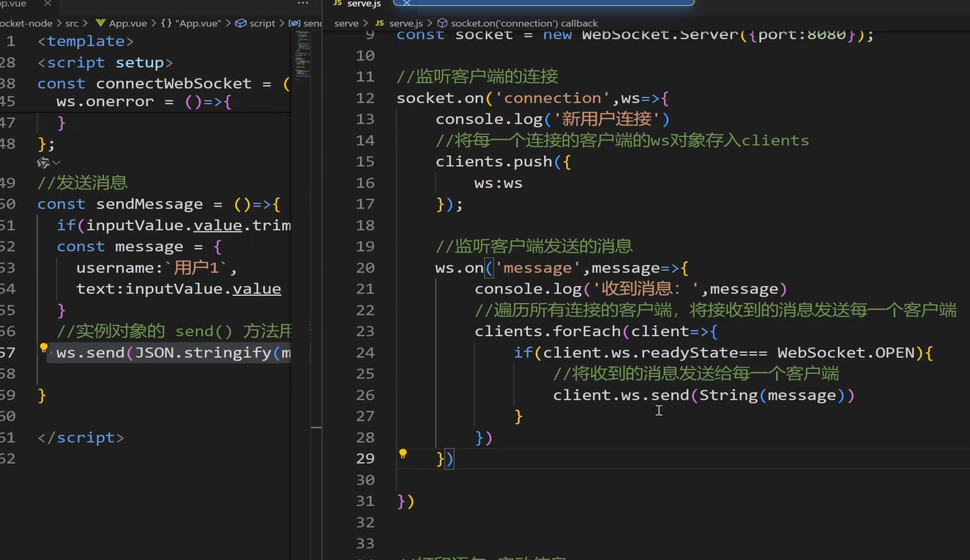Click the lightbulb quick fix beside line 57
Image resolution: width=970 pixels, height=560 pixels.
click(x=43, y=348)
